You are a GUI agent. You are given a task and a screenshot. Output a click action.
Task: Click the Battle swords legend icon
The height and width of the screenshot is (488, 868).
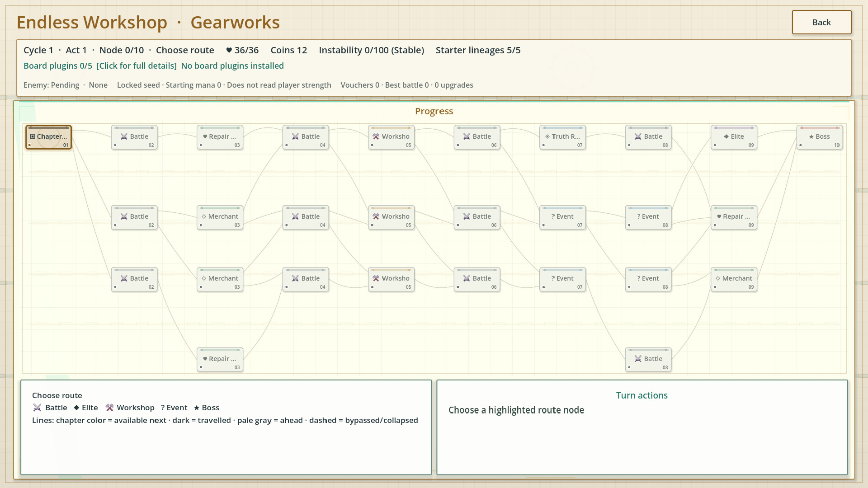tap(37, 408)
